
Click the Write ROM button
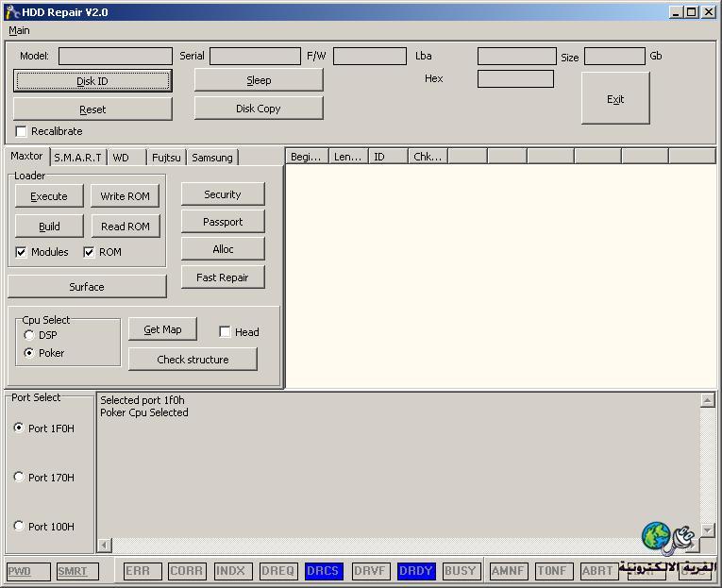[x=125, y=196]
